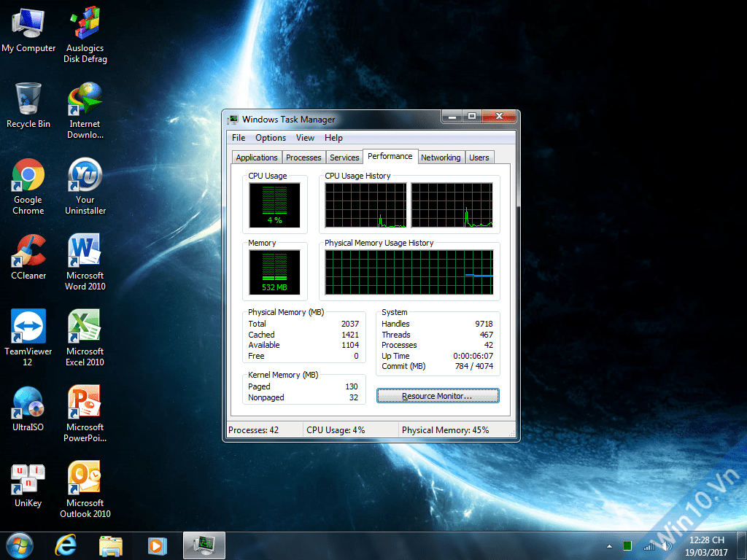Launch Auslogics Disk Defrag
The height and width of the screenshot is (560, 747).
[84, 22]
